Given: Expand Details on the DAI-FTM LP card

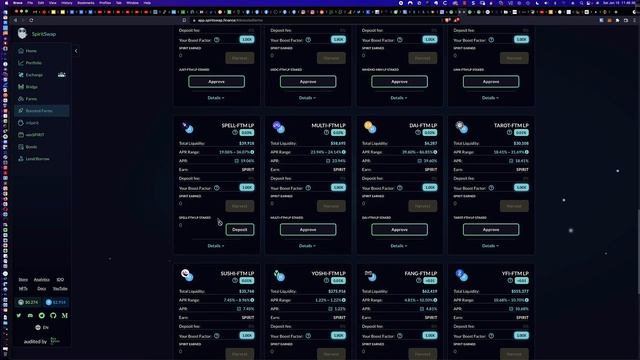Looking at the screenshot, I should coord(399,246).
